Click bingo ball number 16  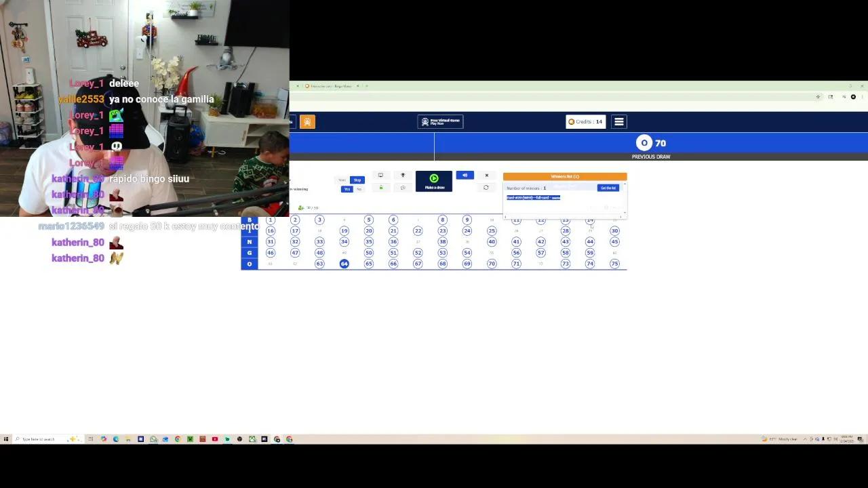[270, 231]
